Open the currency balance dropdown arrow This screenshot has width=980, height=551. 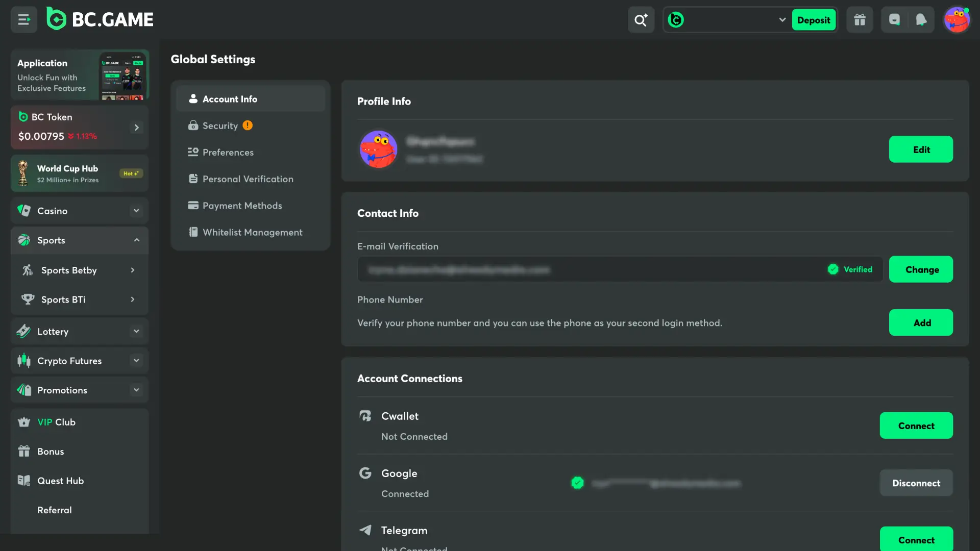tap(782, 20)
